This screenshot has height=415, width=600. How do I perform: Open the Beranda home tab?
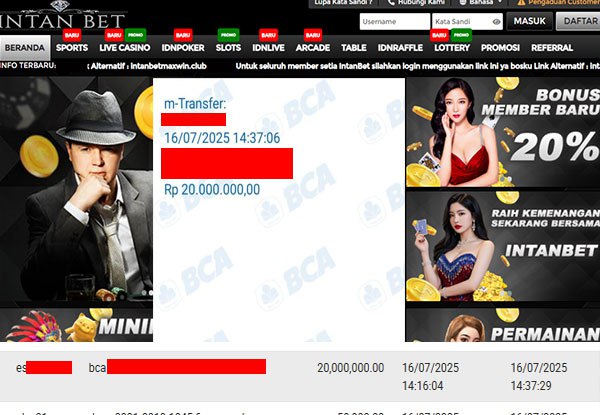tap(25, 48)
